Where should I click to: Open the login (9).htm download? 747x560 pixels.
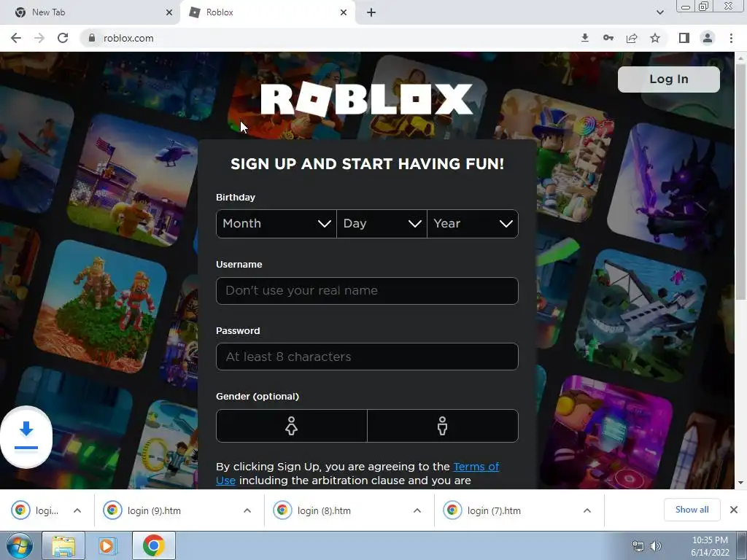154,510
